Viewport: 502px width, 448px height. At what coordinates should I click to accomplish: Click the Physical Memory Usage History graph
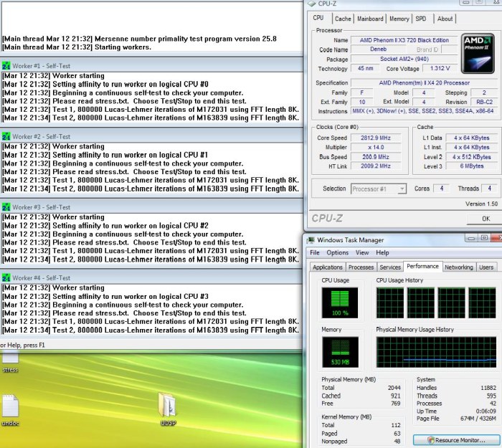coord(436,352)
